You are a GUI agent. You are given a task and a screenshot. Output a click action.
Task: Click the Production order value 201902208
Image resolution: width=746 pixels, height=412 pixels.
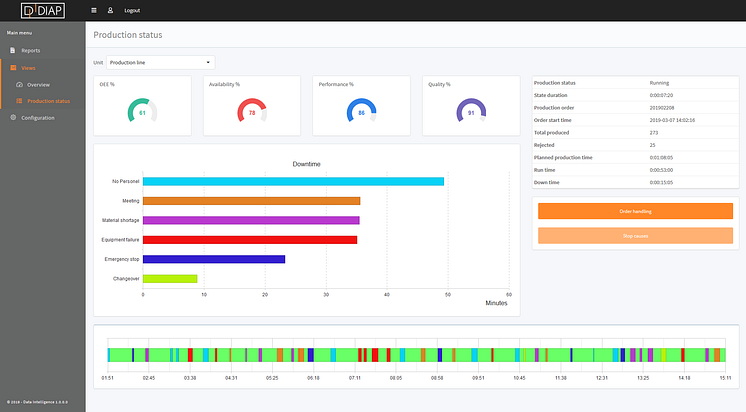(662, 108)
